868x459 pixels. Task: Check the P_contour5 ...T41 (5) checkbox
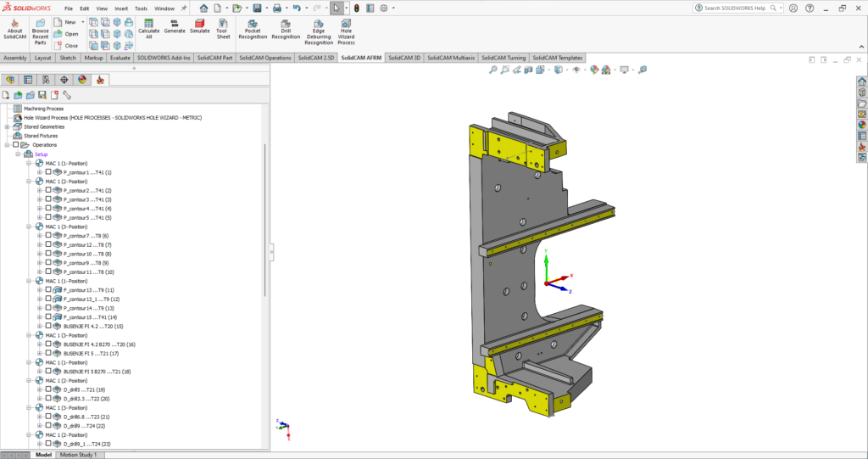48,217
